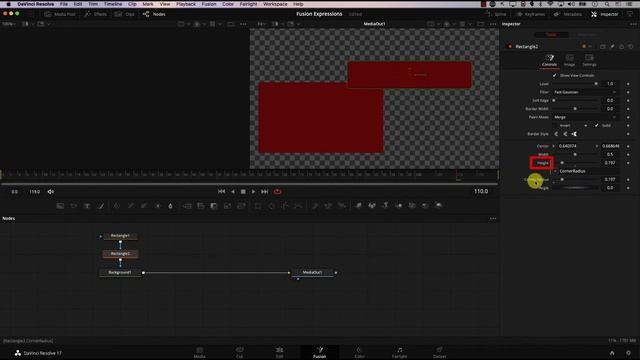
Task: Select second Border Style cap icon
Action: click(x=565, y=134)
